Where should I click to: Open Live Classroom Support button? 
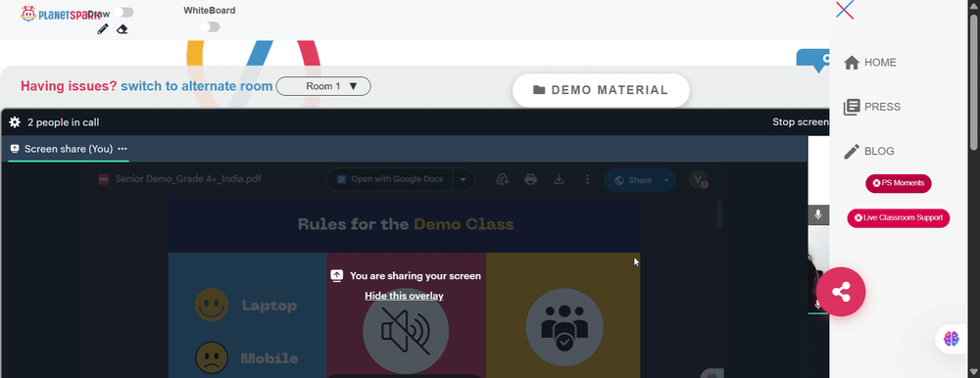click(898, 218)
